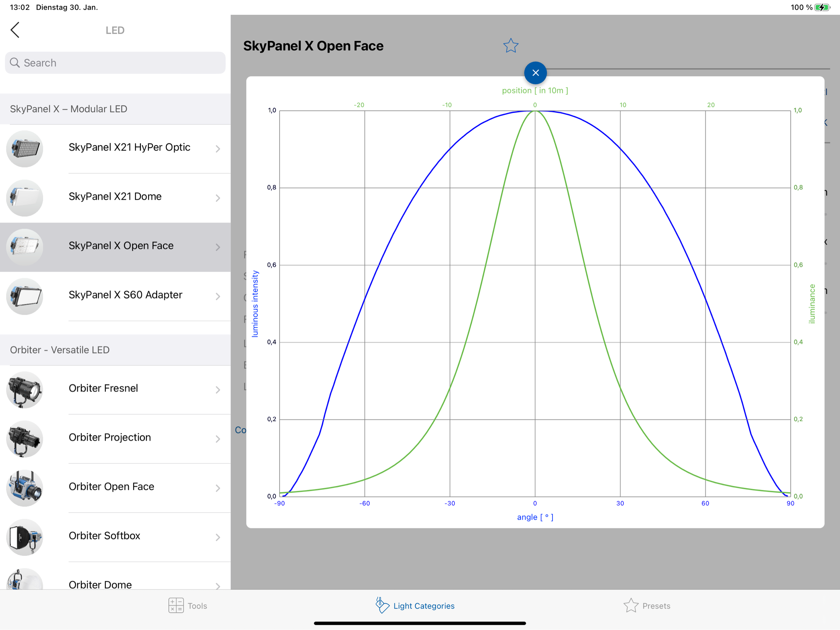This screenshot has height=630, width=840.
Task: Open the Orbiter Open Face entry
Action: [111, 487]
